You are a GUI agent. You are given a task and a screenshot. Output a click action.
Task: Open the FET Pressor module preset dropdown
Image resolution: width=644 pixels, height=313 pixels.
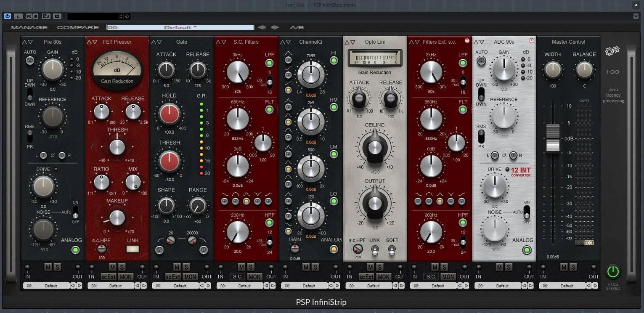111,286
